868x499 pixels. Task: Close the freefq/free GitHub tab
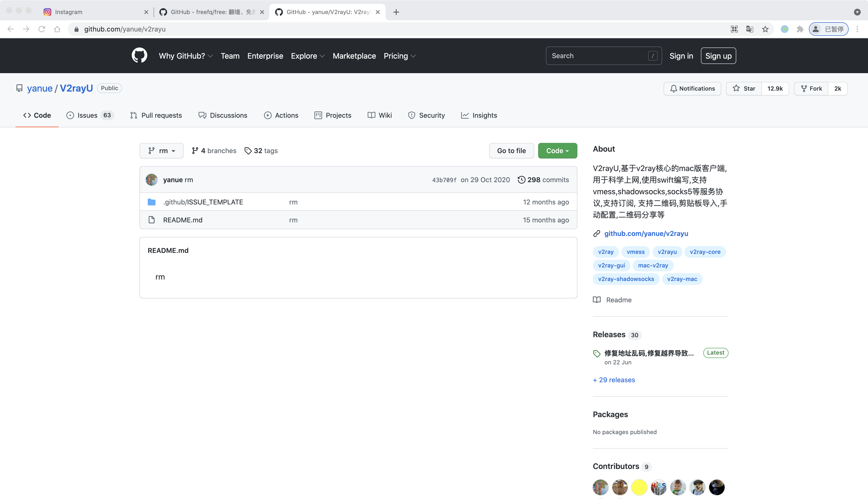262,12
